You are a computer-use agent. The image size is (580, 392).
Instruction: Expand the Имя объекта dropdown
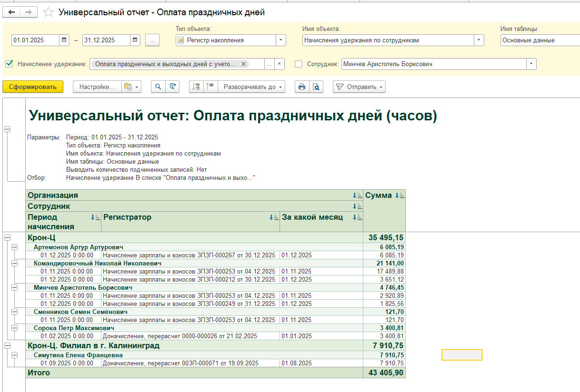479,40
